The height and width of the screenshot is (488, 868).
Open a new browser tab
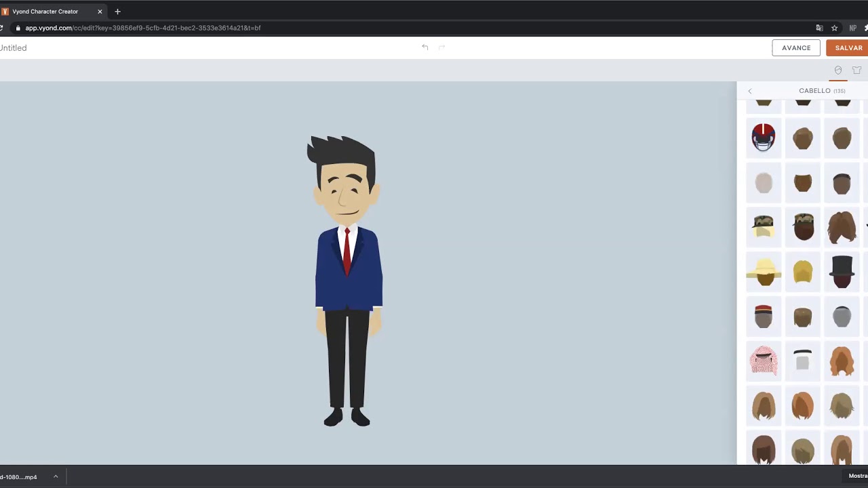coord(117,12)
